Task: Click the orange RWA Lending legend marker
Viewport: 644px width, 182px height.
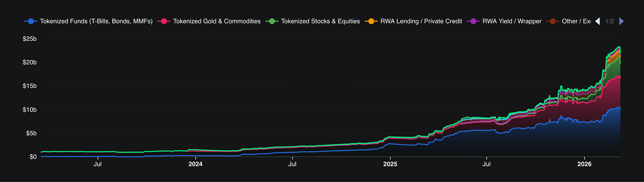Action: 371,21
